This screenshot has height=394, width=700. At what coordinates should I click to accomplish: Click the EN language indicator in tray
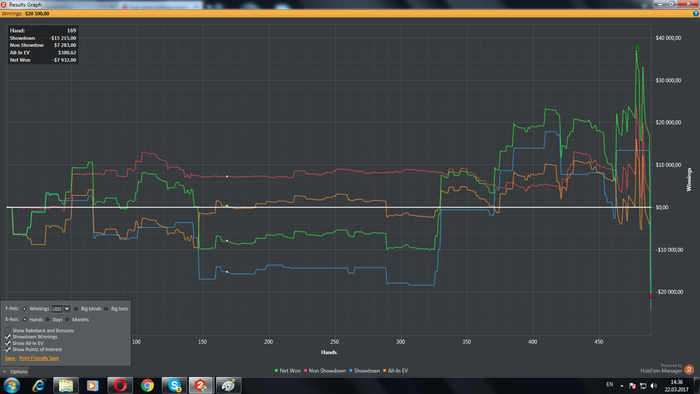click(x=610, y=385)
